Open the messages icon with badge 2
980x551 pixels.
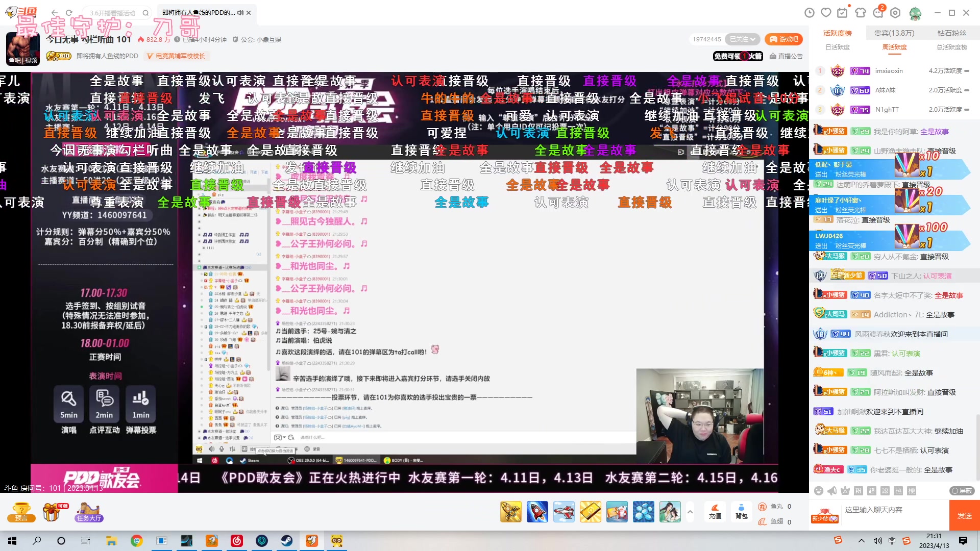878,13
